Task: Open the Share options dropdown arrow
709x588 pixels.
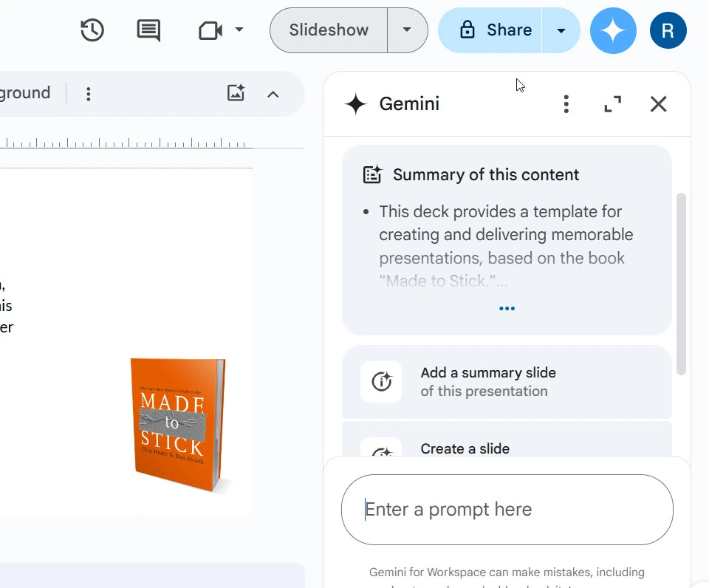Action: (561, 30)
